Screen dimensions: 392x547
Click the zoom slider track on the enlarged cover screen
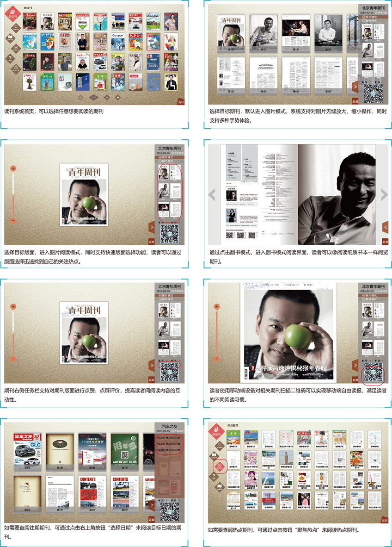(217, 333)
